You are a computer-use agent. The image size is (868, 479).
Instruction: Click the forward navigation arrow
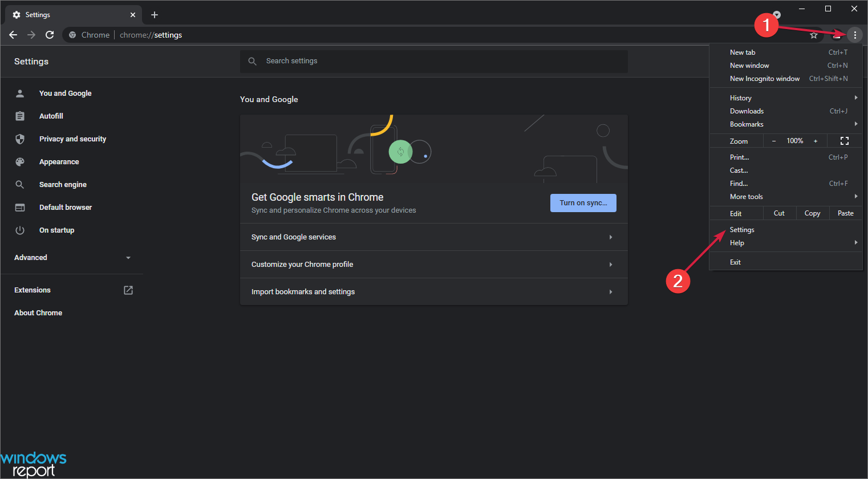point(31,35)
